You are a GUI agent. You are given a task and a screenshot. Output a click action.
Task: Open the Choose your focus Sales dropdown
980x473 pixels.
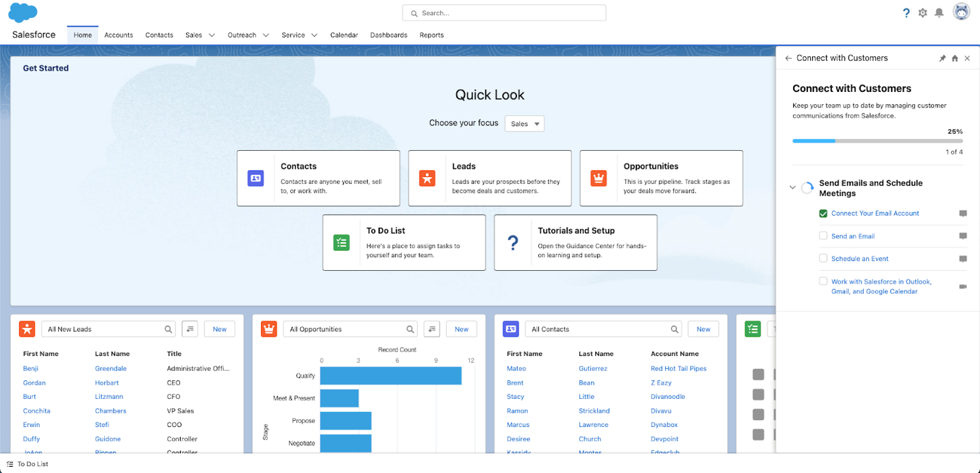[525, 123]
